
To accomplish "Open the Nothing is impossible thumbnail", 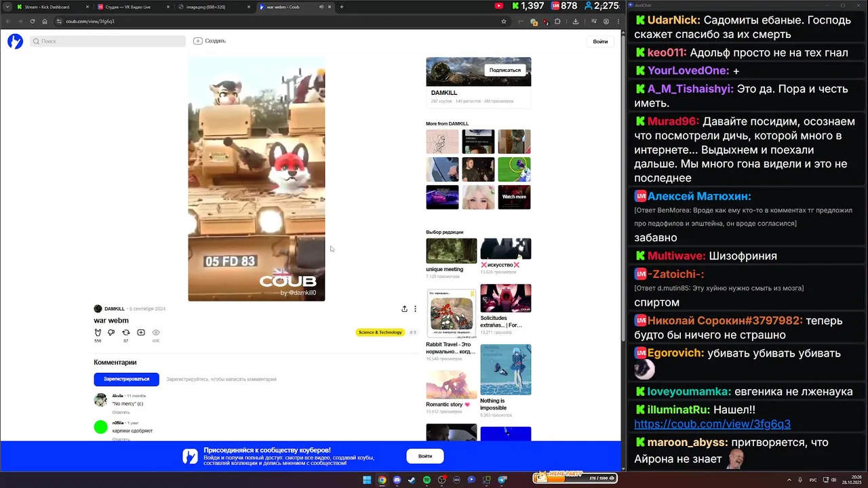I will coord(506,369).
